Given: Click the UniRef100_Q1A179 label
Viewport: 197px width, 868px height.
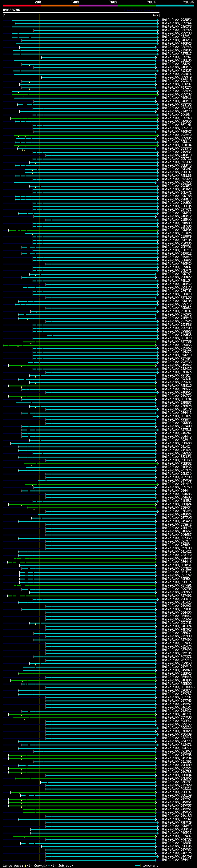Looking at the screenshot, I should point(177,410).
